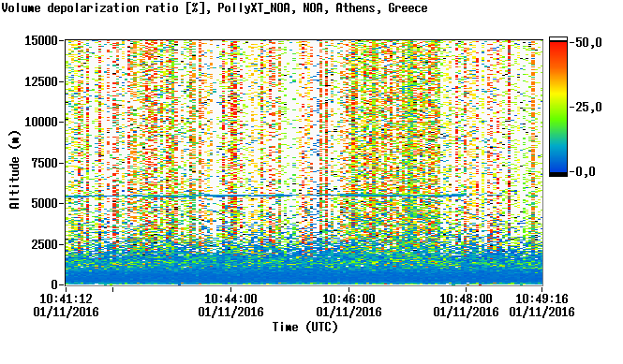Screen dimensions: 623x364
Task: Select the 10:49:16 end time label
Action: (x=541, y=298)
